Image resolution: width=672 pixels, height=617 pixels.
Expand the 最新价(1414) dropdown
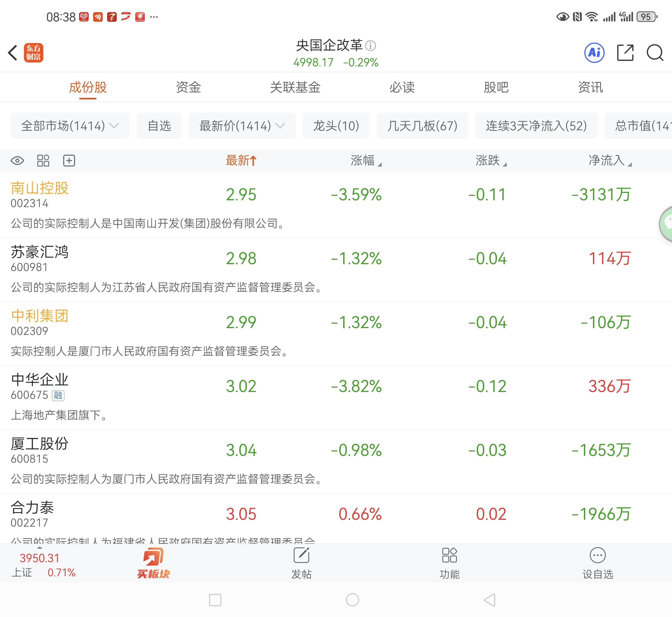242,126
